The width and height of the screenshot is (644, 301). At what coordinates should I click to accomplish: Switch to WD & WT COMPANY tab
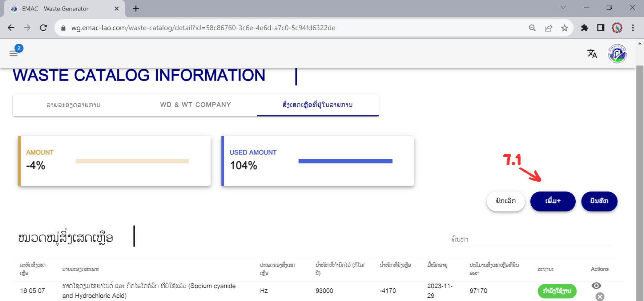coord(196,105)
